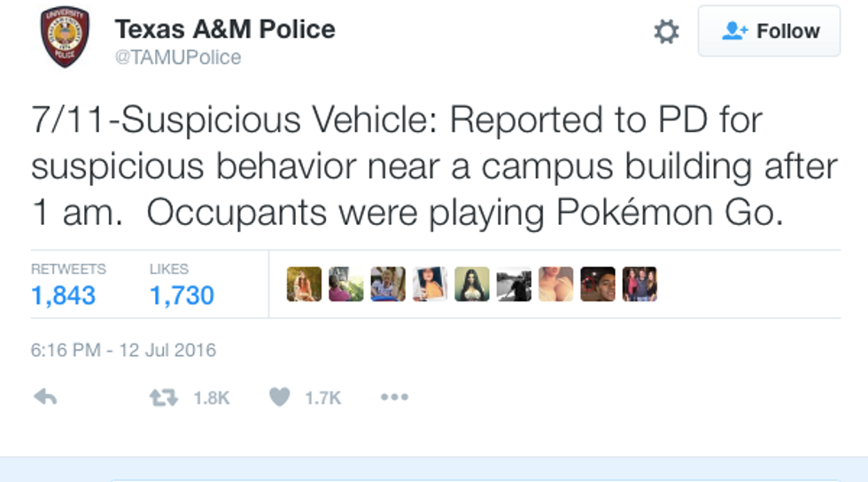Image resolution: width=868 pixels, height=482 pixels.
Task: Click the fourth liker profile thumbnail
Action: click(430, 284)
